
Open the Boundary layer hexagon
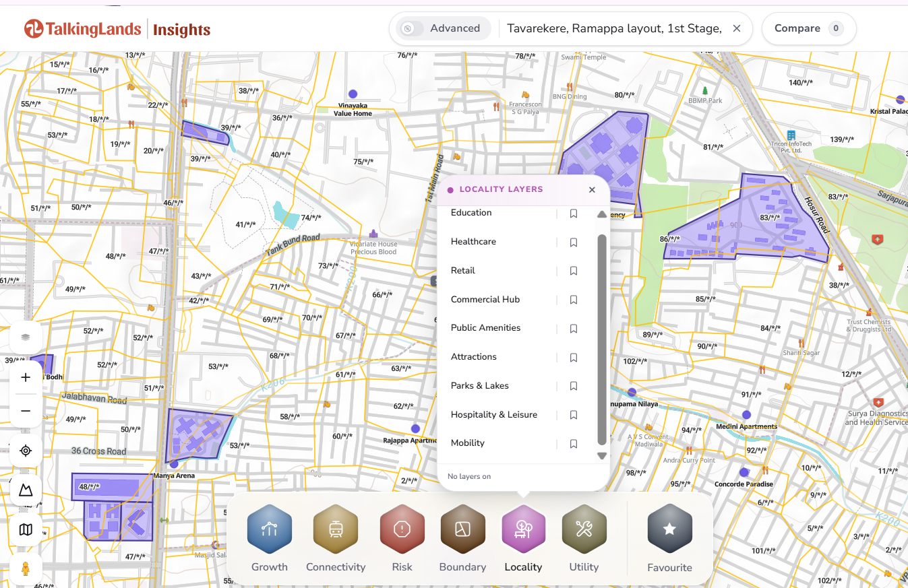(462, 529)
